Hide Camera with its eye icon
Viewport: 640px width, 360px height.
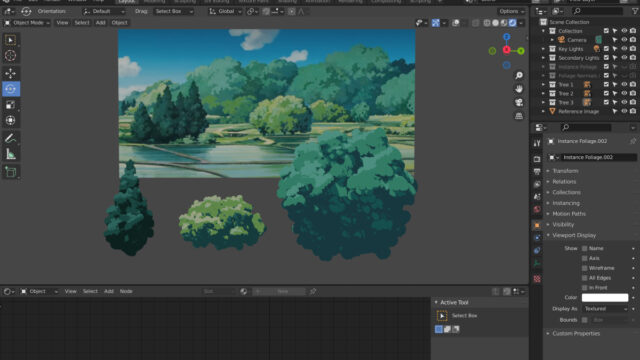pyautogui.click(x=624, y=40)
